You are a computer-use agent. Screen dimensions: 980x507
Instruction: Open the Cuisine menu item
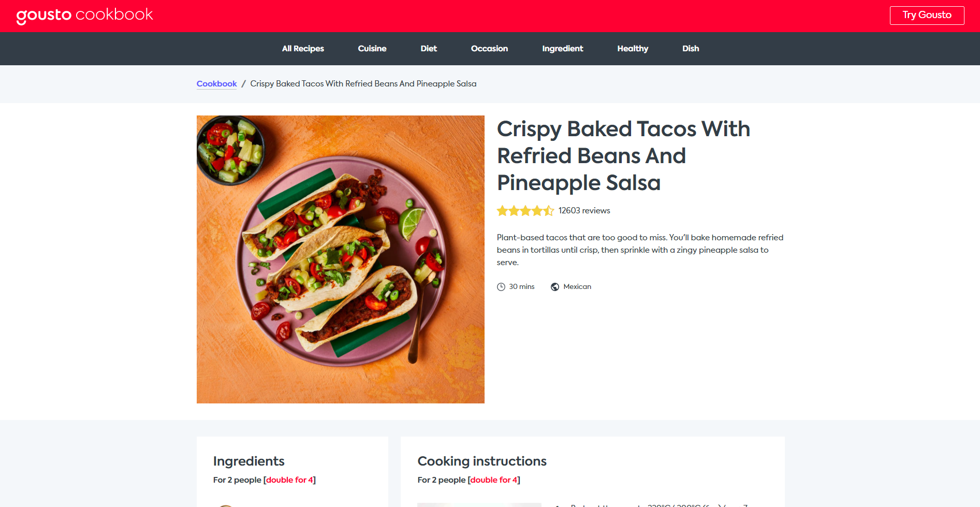point(372,49)
